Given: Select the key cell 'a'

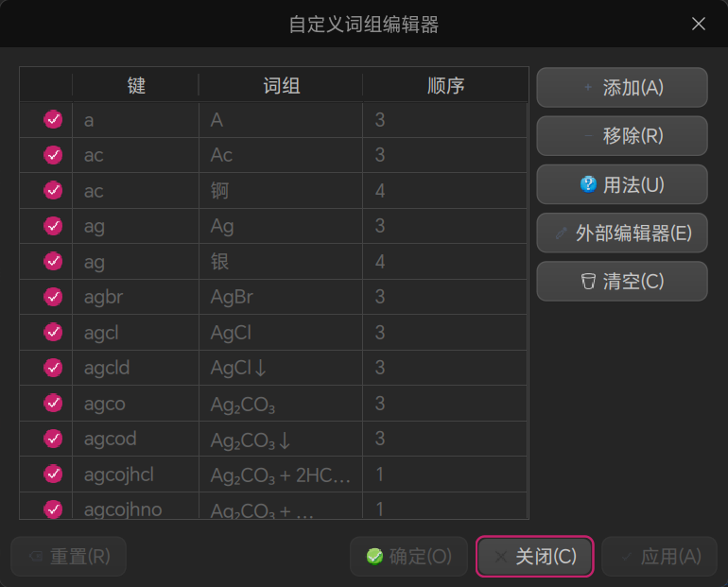Looking at the screenshot, I should pos(135,120).
